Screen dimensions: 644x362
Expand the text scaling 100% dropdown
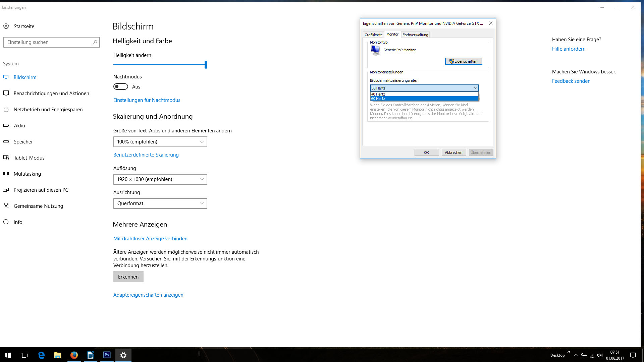pos(160,142)
